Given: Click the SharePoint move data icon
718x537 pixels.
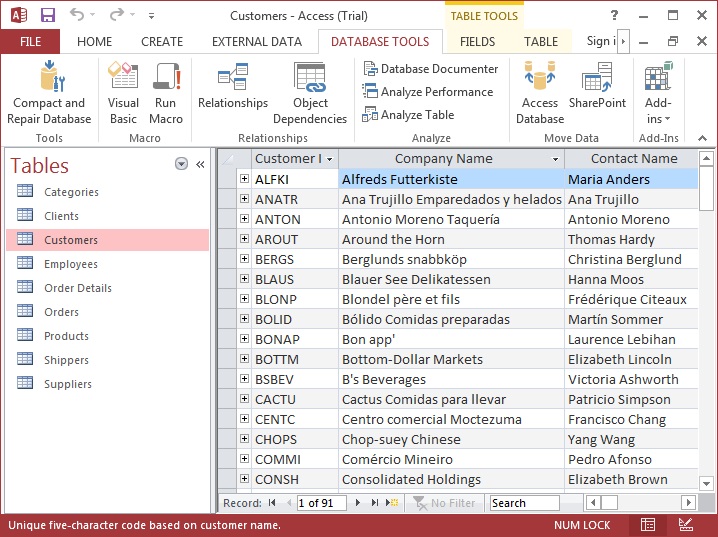Looking at the screenshot, I should point(597,77).
